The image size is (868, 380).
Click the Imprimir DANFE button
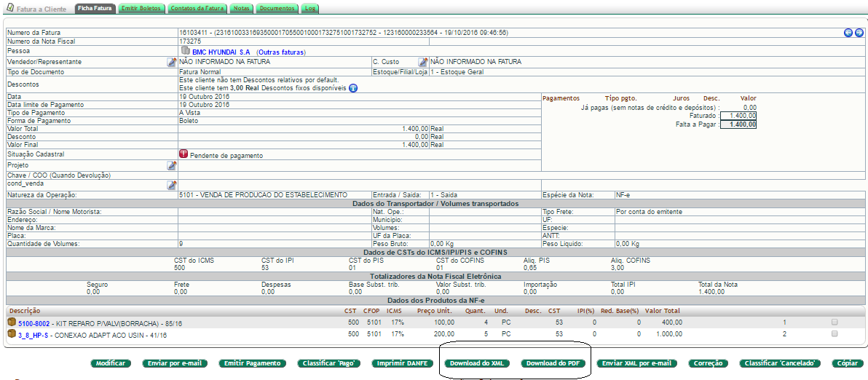tap(402, 363)
